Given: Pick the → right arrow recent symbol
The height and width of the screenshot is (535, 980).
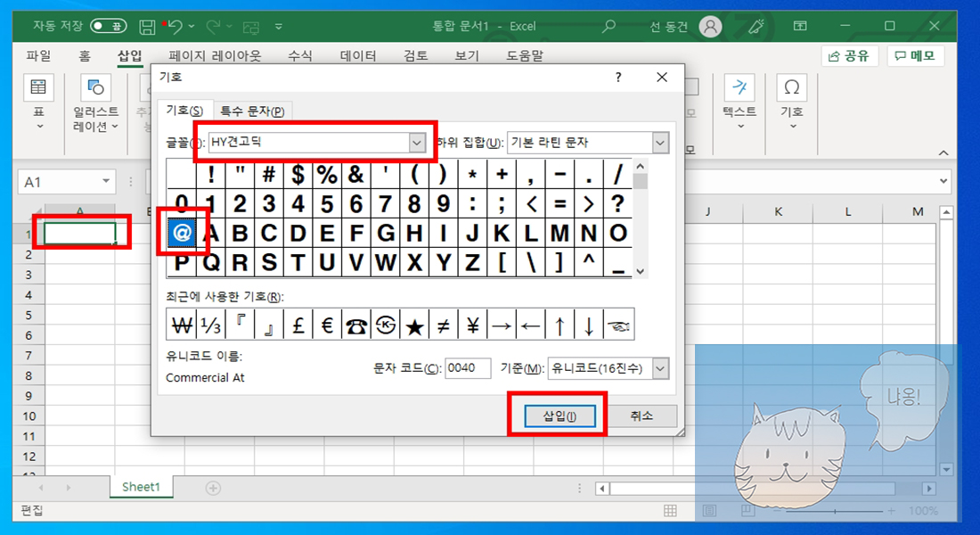Looking at the screenshot, I should coord(502,325).
